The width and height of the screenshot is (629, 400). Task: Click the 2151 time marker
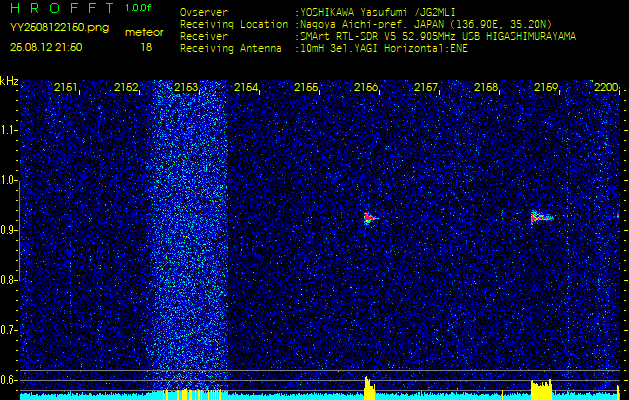(65, 87)
